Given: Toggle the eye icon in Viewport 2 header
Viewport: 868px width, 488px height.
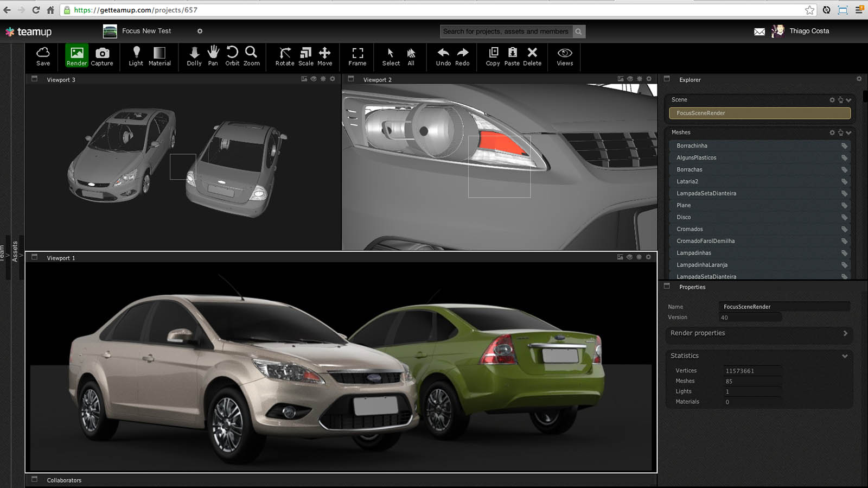Looking at the screenshot, I should [630, 79].
